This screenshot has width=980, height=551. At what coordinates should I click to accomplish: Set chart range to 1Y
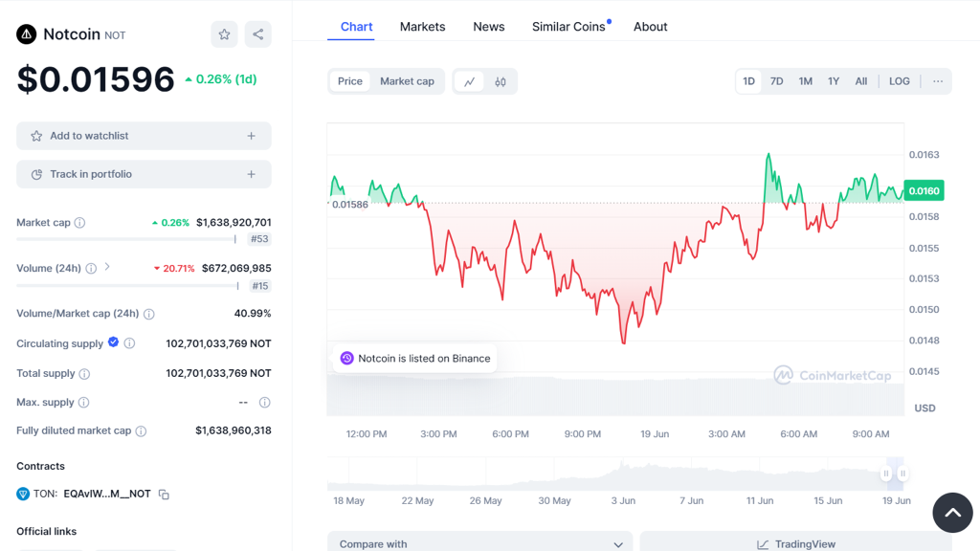pyautogui.click(x=834, y=81)
